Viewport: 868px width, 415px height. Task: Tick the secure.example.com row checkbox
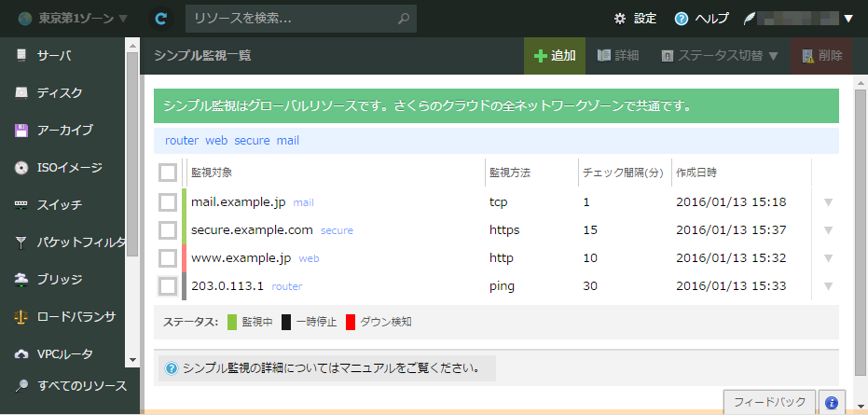click(168, 230)
